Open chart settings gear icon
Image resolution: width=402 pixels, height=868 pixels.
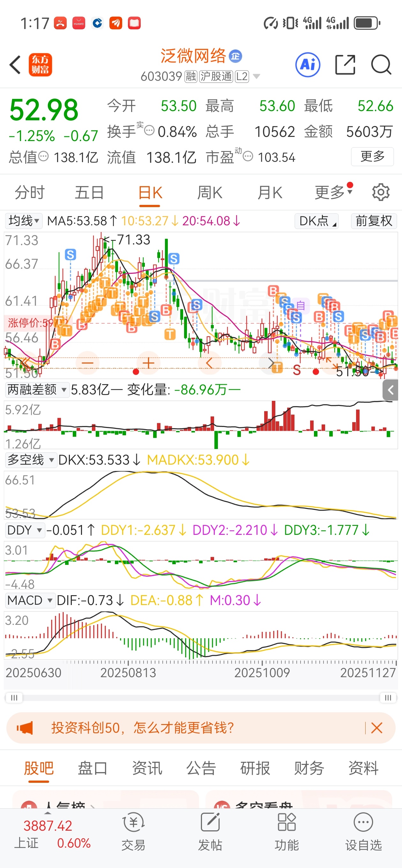[381, 192]
